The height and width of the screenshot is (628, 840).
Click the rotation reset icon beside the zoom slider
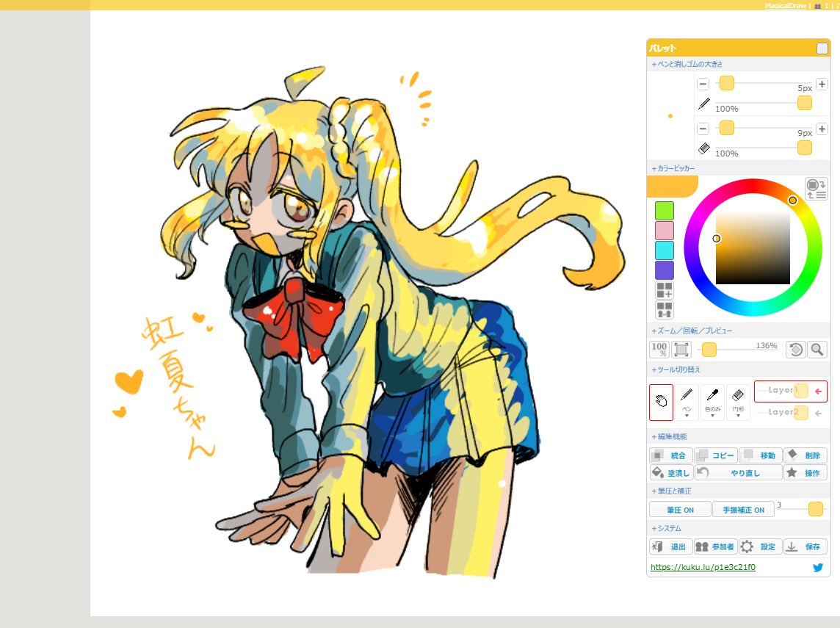click(797, 349)
